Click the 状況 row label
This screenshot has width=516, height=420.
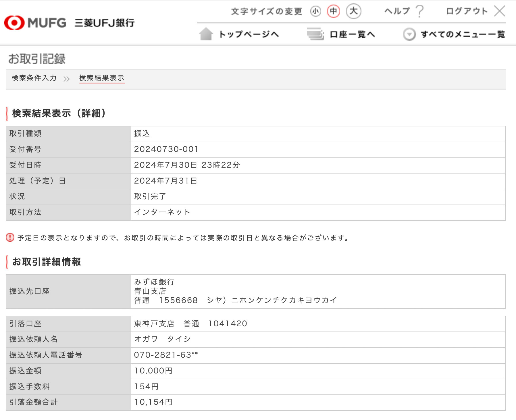[17, 196]
